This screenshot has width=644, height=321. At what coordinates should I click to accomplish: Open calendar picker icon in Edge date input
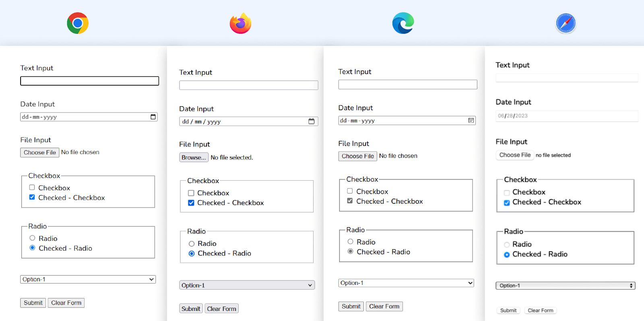[471, 121]
